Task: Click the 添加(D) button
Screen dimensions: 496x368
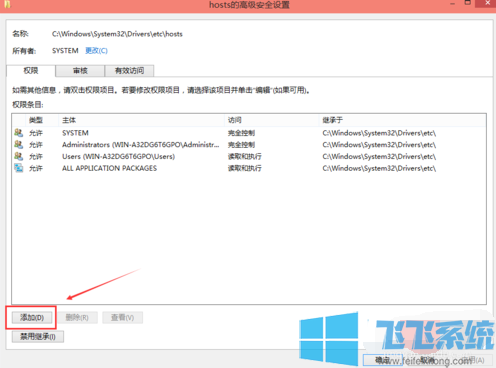Action: coord(32,318)
